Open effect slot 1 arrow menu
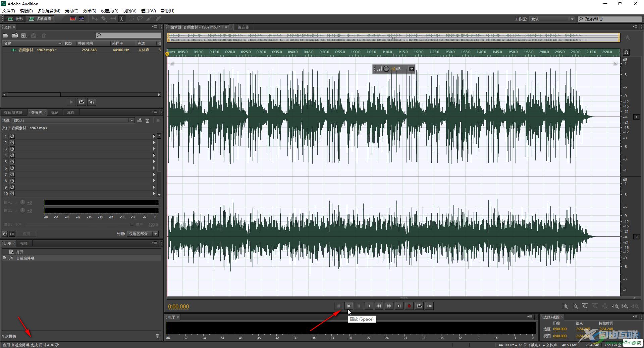Screen dimensions: 644x348 click(154, 136)
